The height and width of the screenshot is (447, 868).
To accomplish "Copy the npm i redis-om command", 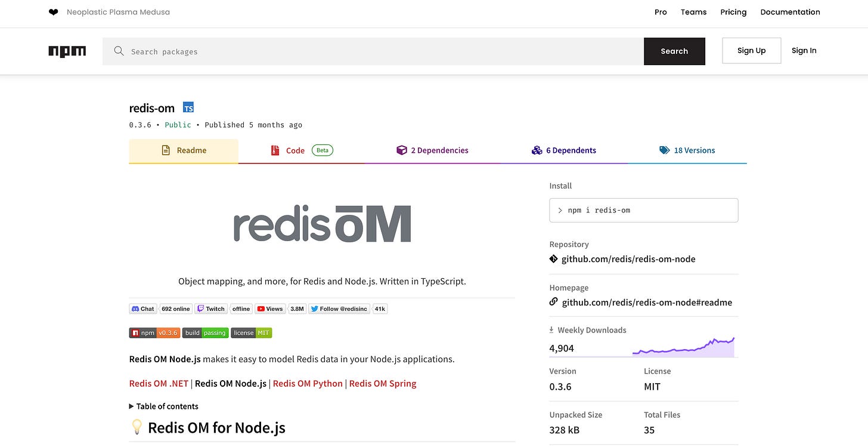I will pyautogui.click(x=644, y=210).
